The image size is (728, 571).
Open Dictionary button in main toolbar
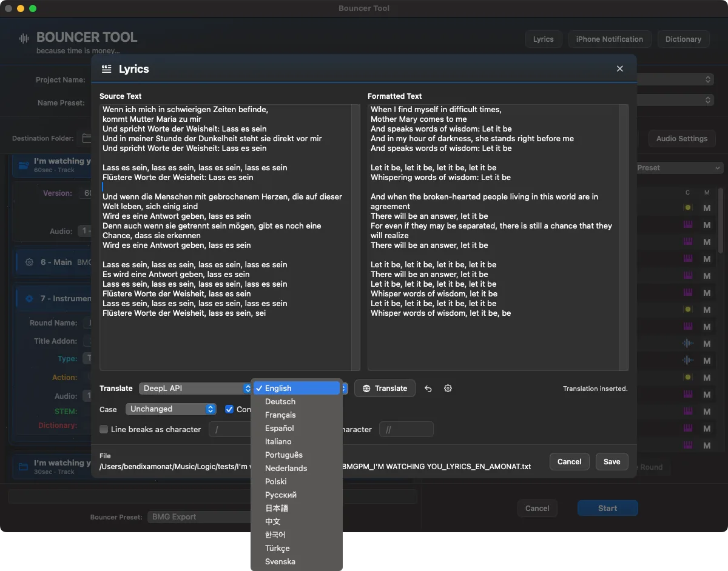coord(683,39)
